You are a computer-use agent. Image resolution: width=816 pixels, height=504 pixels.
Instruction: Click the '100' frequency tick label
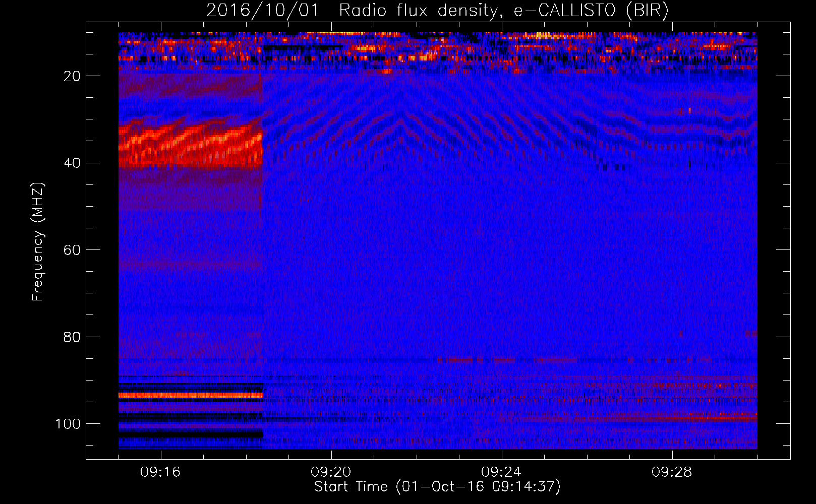68,424
